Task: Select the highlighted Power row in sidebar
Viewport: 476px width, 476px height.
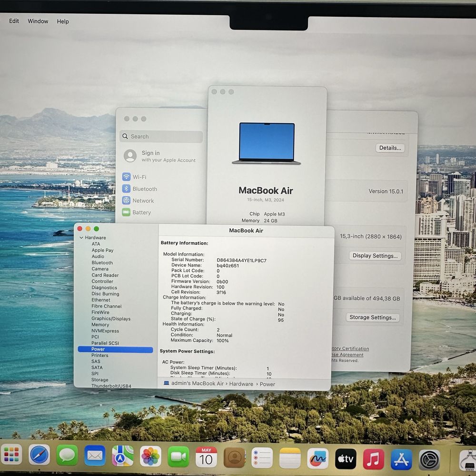Action: [115, 349]
